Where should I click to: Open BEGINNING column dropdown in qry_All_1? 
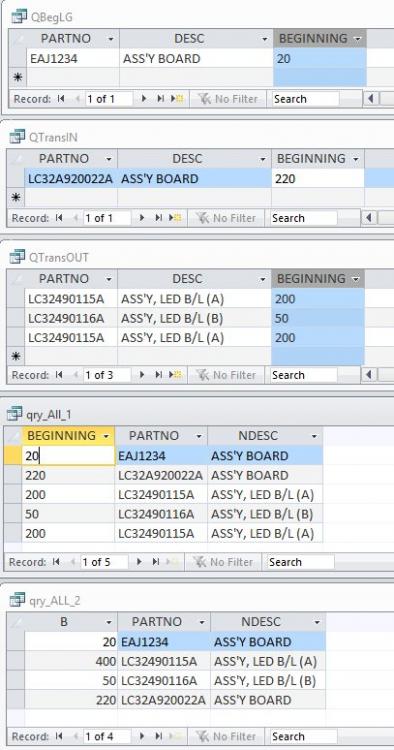106,436
